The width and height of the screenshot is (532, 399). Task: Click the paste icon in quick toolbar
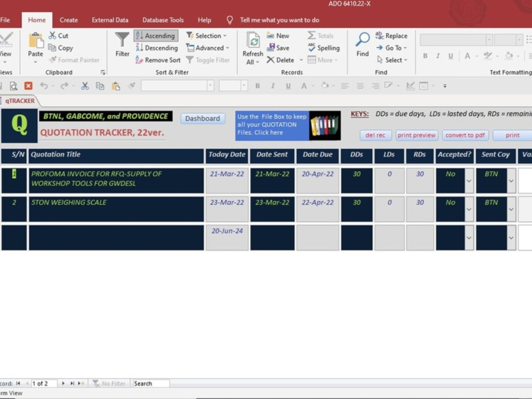pyautogui.click(x=116, y=86)
